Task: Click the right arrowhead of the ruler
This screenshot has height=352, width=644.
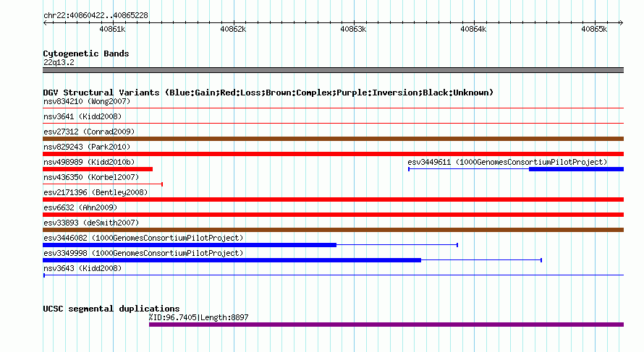Action: tap(621, 22)
